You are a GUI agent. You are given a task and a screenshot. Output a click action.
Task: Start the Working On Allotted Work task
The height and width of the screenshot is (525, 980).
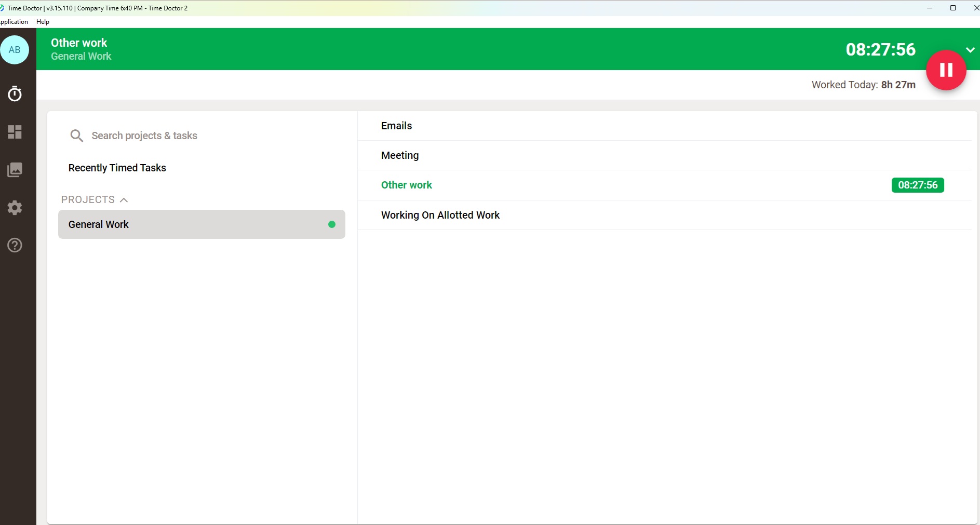(x=665, y=215)
